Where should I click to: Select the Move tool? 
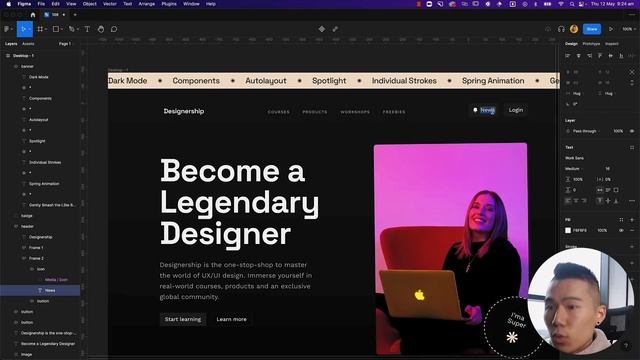pos(24,29)
